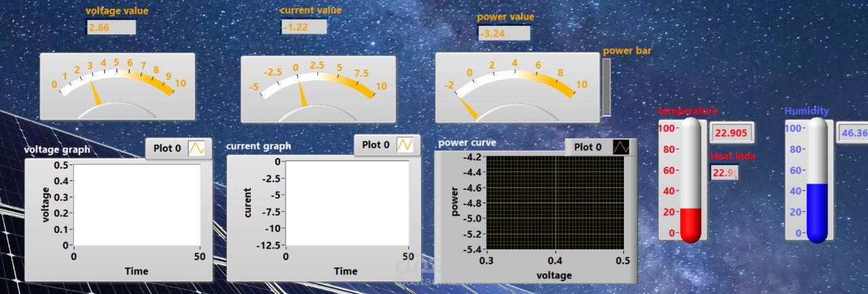Click the voltage graph plot area

point(137,204)
